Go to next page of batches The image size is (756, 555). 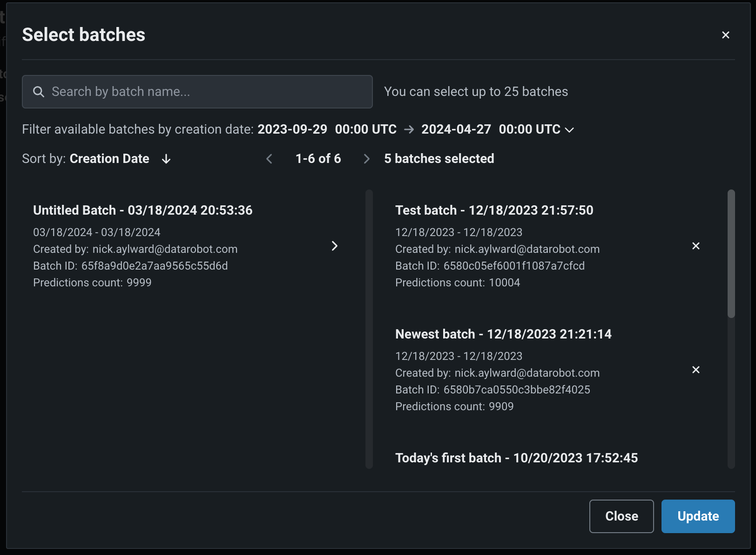(366, 159)
